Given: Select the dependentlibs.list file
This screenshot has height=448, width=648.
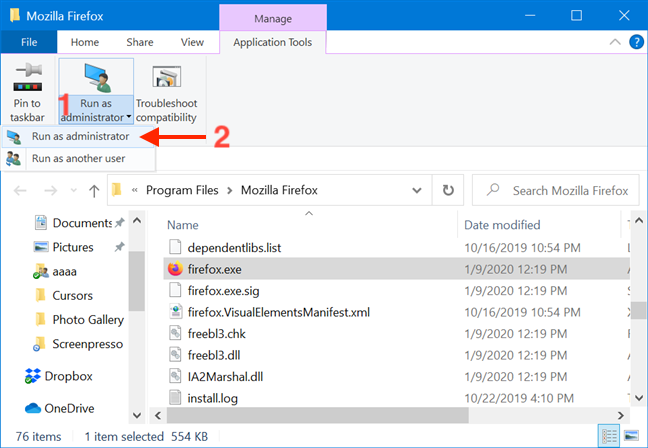Looking at the screenshot, I should tap(234, 248).
